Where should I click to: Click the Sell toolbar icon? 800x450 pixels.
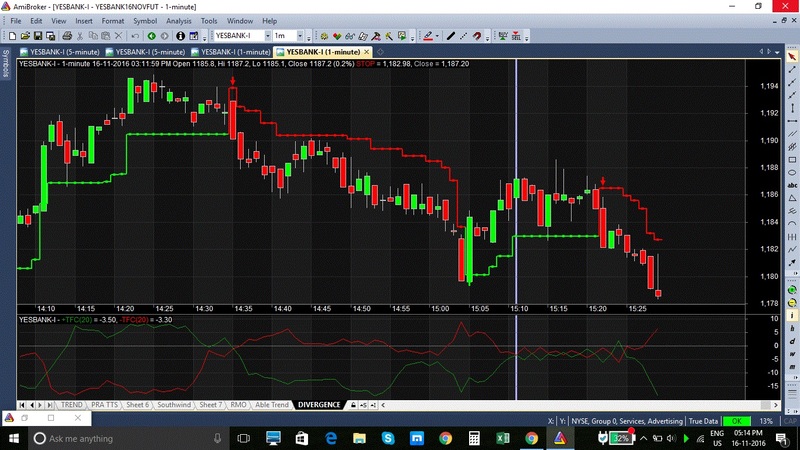pos(516,36)
